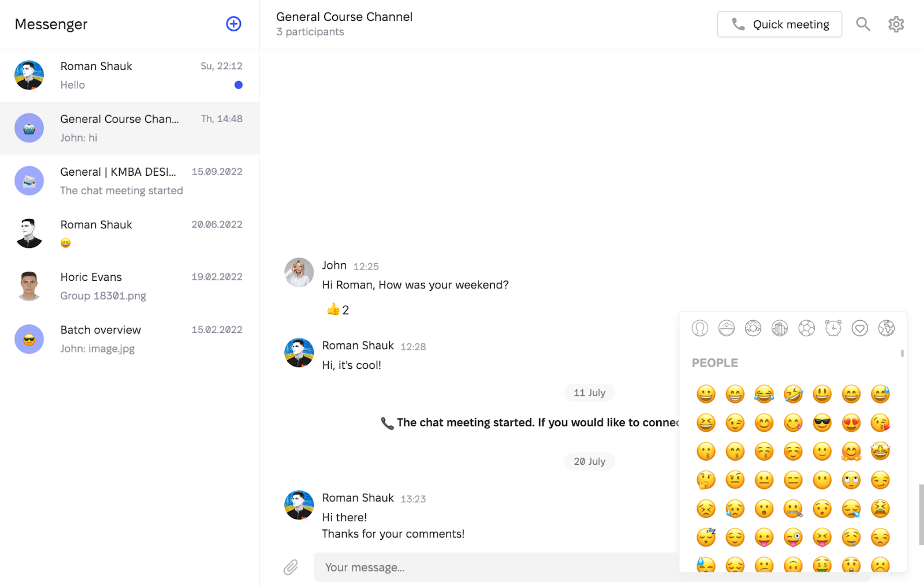This screenshot has height=587, width=924.
Task: Attach a file with paperclip icon
Action: [x=291, y=567]
